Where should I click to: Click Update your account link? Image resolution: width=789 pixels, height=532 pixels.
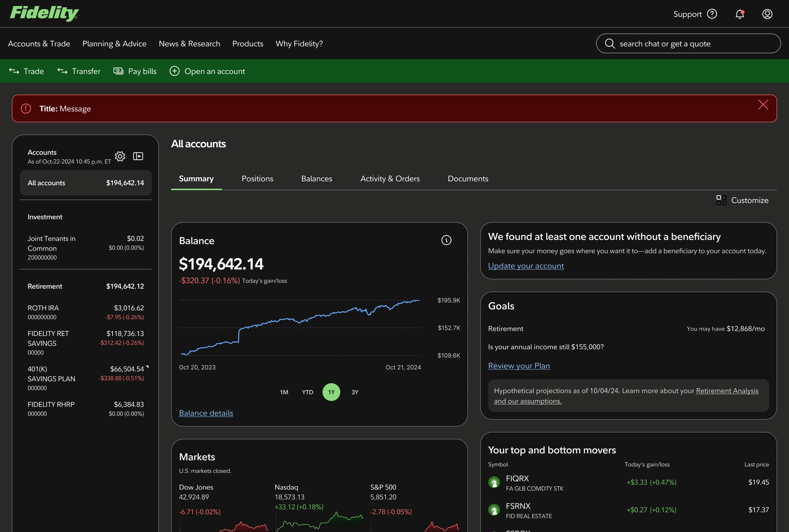(526, 266)
